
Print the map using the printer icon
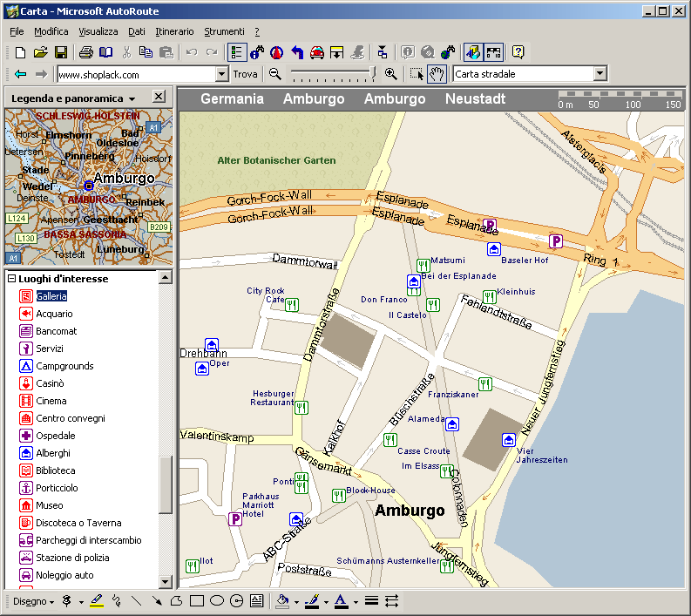(86, 52)
